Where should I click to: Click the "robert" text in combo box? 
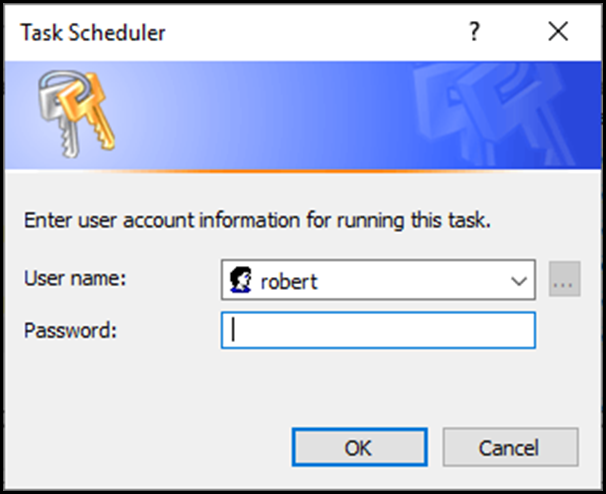coord(289,281)
